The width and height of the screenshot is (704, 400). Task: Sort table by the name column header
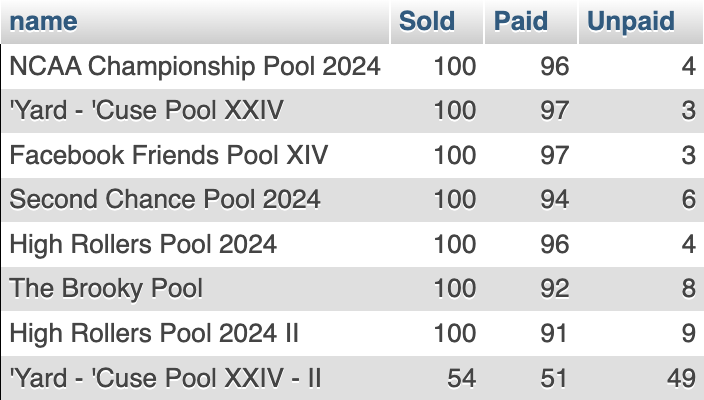coord(44,21)
